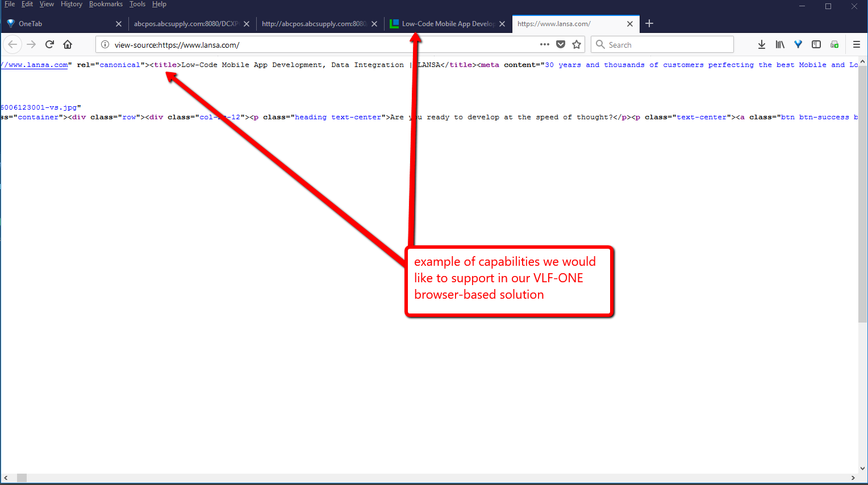Open page actions ellipsis menu
This screenshot has height=485, width=868.
[544, 44]
